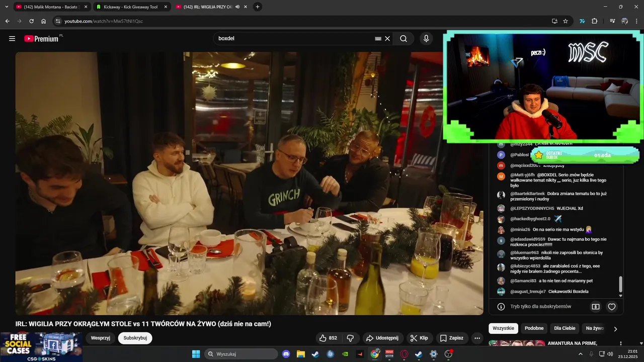Screen dimensions: 644x362
Task: Click the Wesprzyj support button
Action: tap(101, 338)
